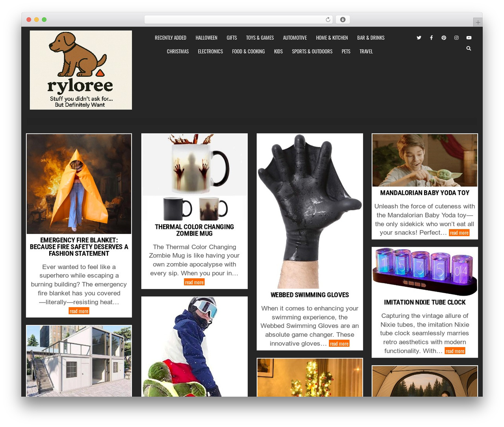Reload the page from the address bar
504x427 pixels.
pos(328,20)
